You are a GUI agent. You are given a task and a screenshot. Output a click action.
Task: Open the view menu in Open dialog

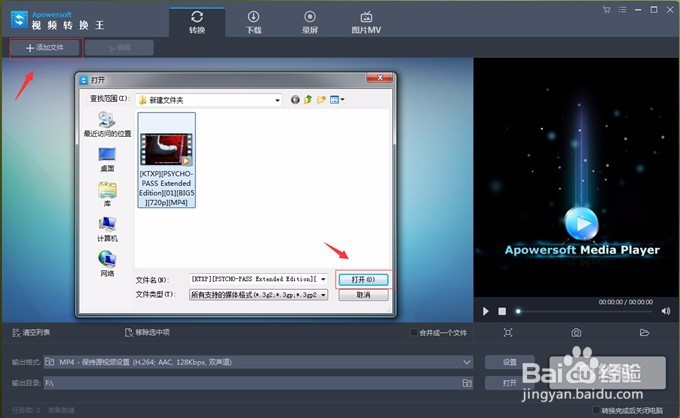pyautogui.click(x=337, y=100)
